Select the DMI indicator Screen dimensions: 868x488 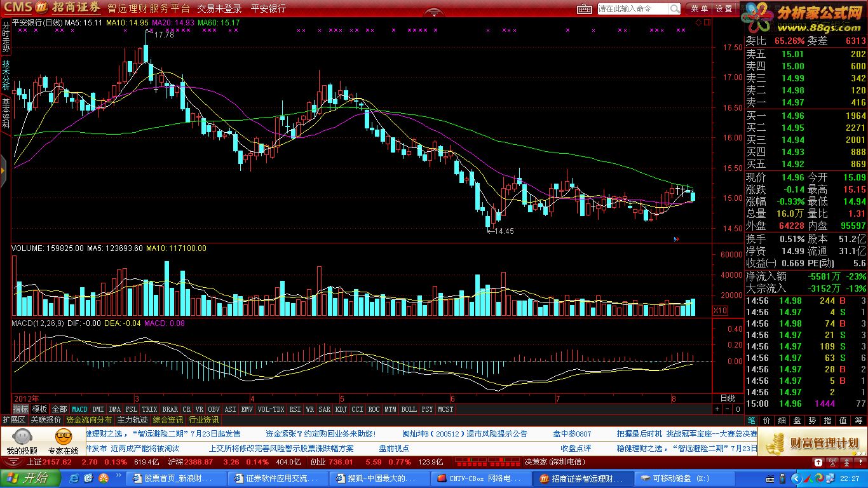tap(98, 409)
